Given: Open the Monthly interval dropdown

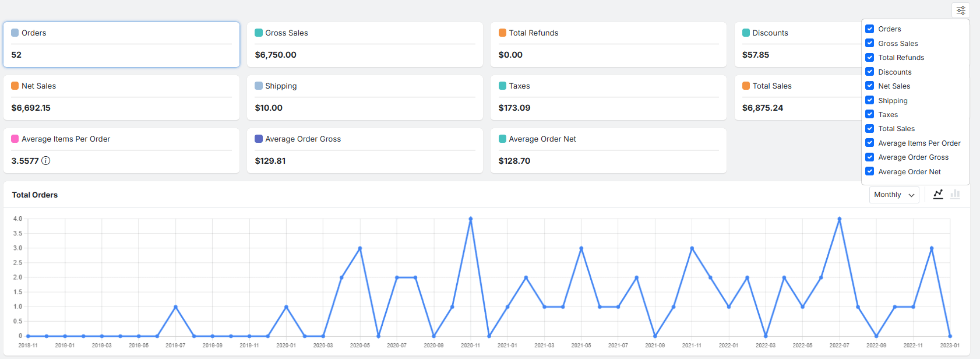Looking at the screenshot, I should coord(894,195).
